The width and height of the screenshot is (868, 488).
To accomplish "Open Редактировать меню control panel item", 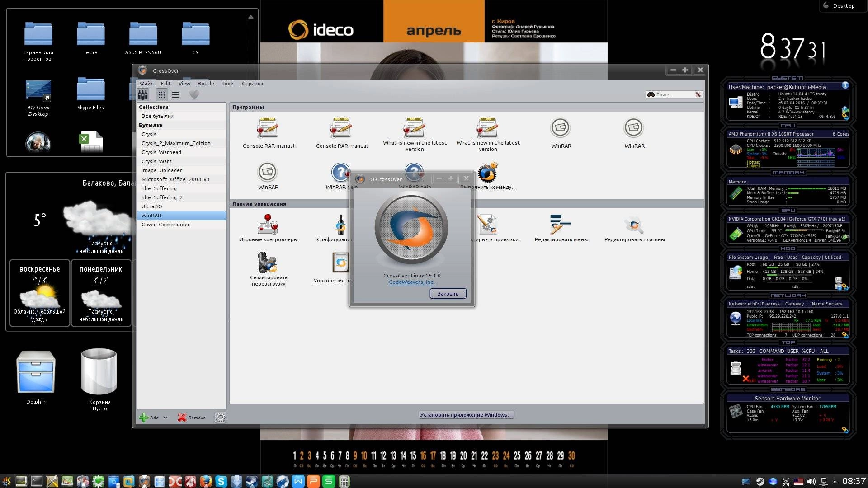I will pyautogui.click(x=561, y=227).
